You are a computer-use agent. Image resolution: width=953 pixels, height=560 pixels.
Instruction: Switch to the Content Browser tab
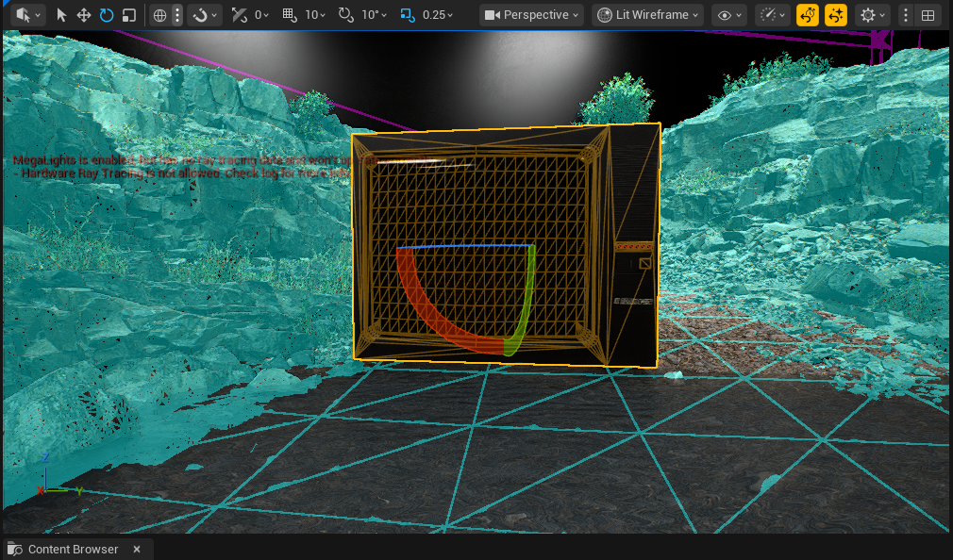75,549
